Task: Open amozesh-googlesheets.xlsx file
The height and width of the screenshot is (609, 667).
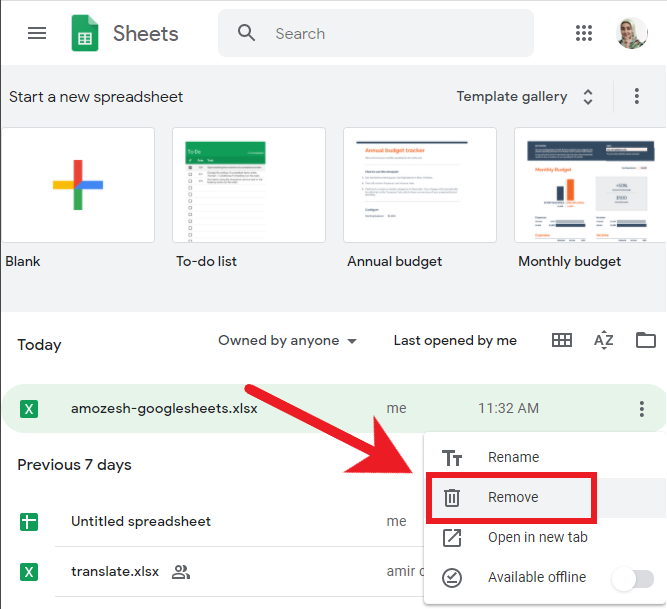Action: (x=164, y=409)
